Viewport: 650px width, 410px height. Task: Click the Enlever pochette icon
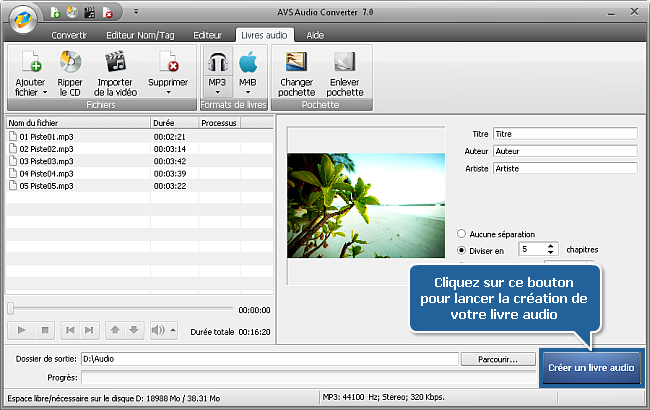(x=344, y=64)
